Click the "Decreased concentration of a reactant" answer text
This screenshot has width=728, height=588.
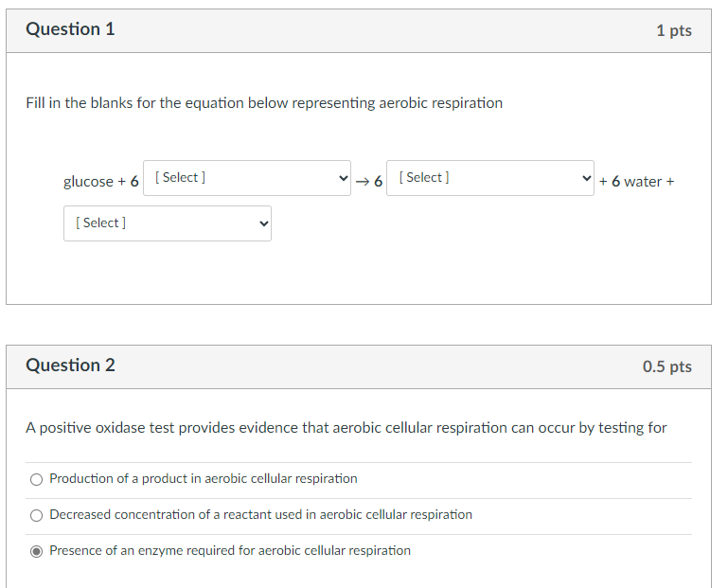point(260,515)
